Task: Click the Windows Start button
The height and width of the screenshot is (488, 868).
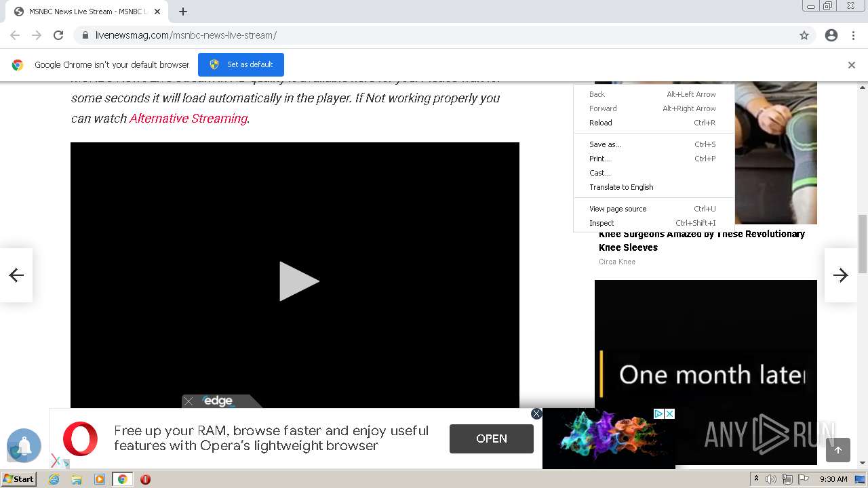Action: coord(19,479)
